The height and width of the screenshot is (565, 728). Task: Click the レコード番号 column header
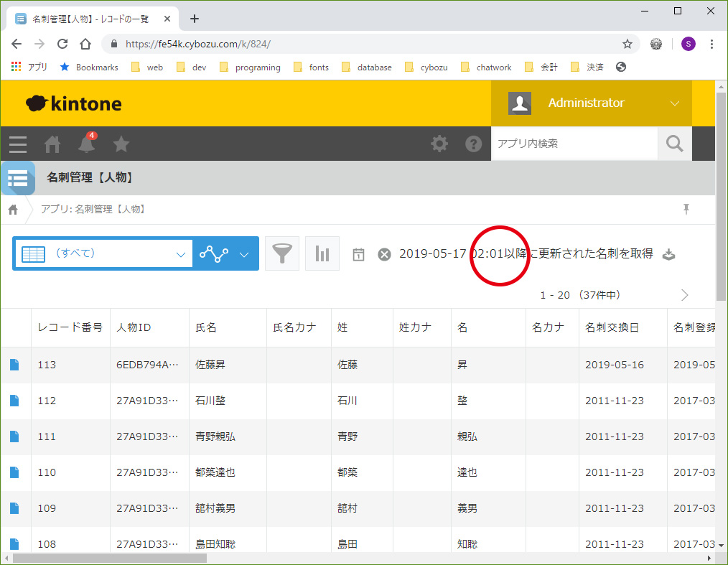[70, 328]
